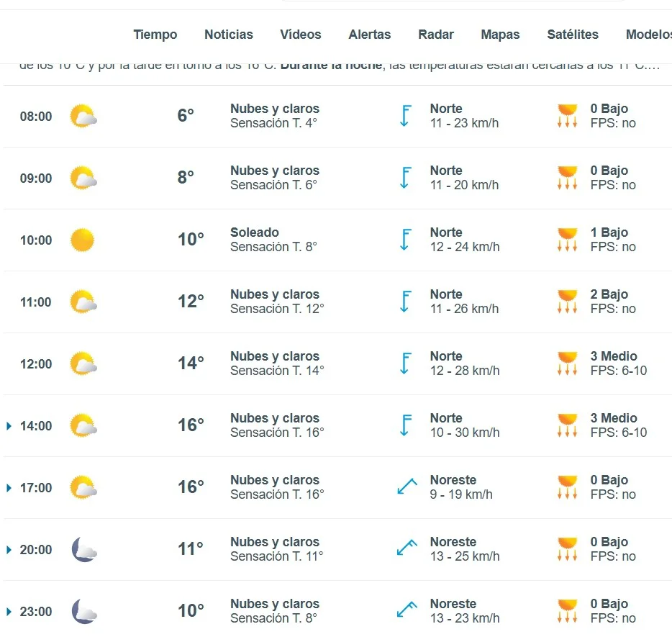Open the Alertas page
Image resolution: width=672 pixels, height=642 pixels.
(369, 35)
